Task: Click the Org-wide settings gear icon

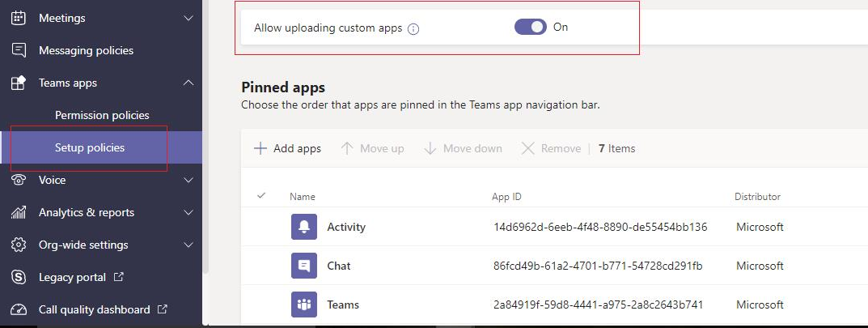Action: click(x=19, y=245)
